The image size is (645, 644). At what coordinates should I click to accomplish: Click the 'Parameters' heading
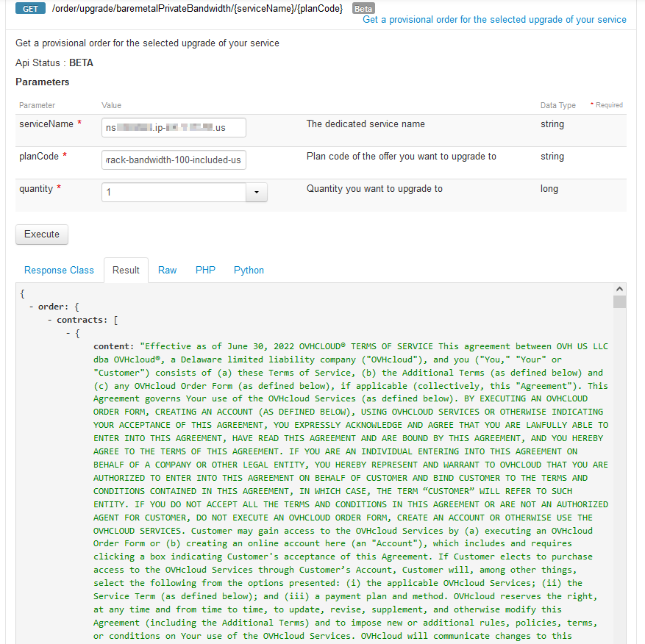point(43,82)
